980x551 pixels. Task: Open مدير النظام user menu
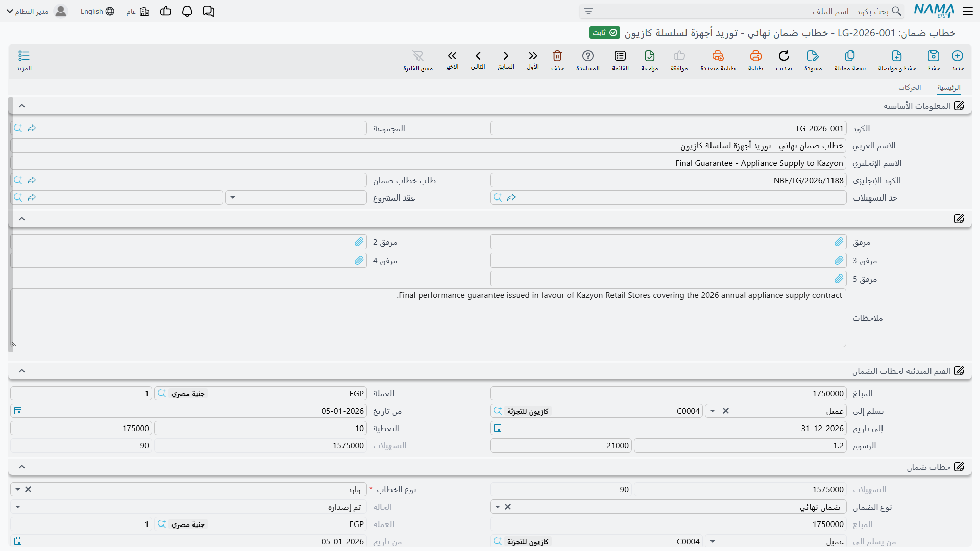point(37,11)
